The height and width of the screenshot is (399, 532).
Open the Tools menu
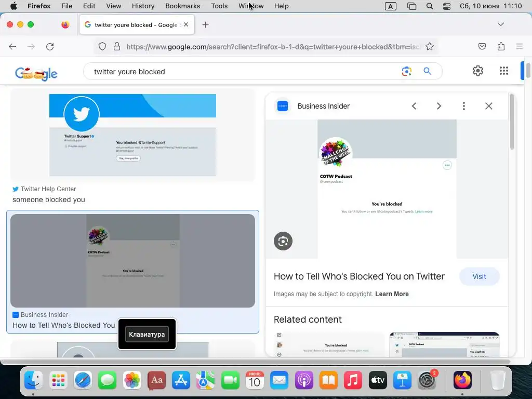pos(219,6)
